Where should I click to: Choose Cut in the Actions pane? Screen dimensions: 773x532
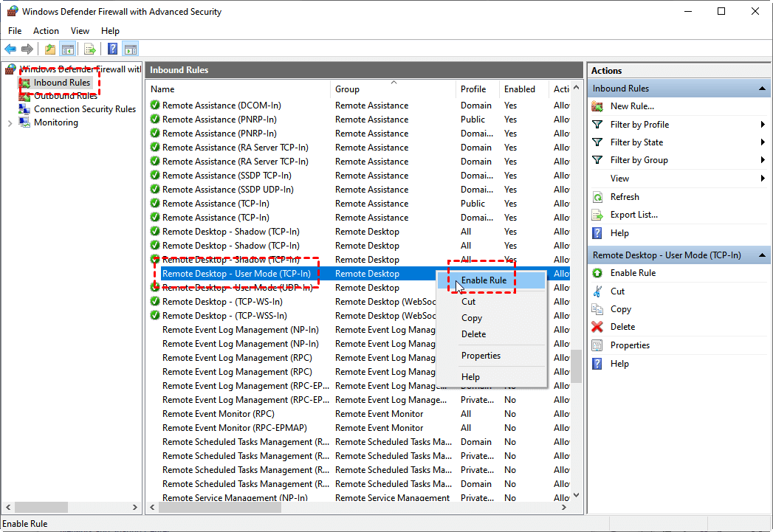[617, 291]
